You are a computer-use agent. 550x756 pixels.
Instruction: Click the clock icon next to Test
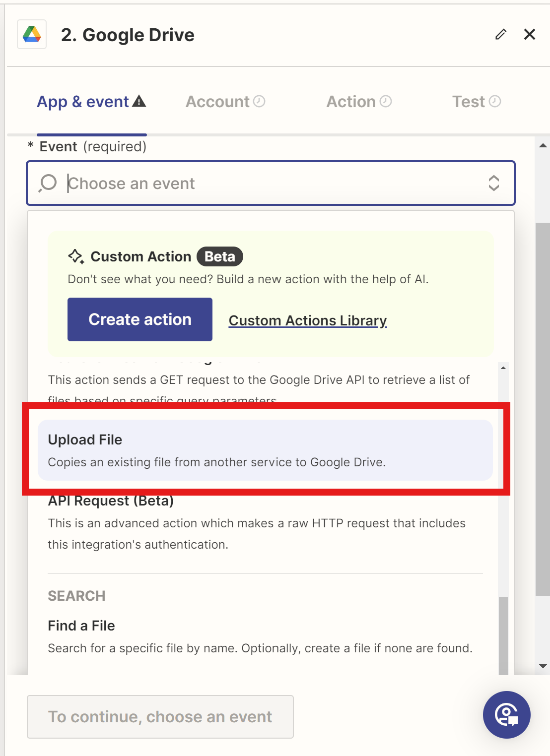tap(495, 101)
